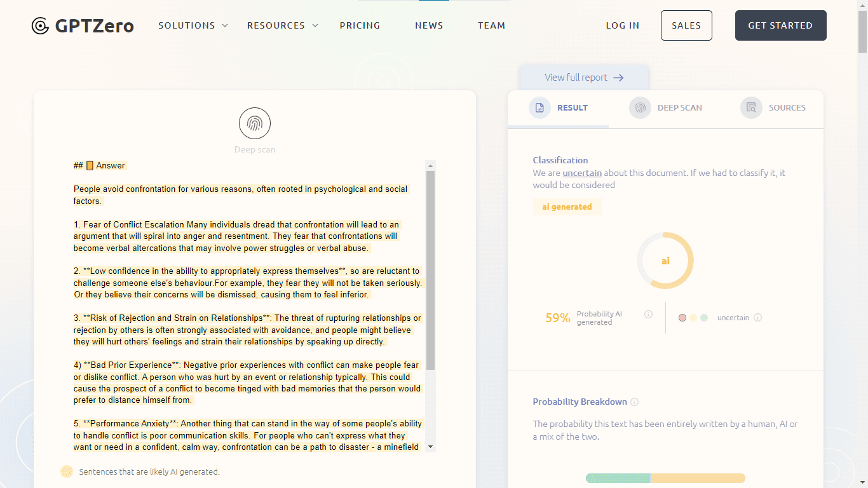This screenshot has width=868, height=488.
Task: Click the probability breakdown color bar
Action: pos(665,478)
